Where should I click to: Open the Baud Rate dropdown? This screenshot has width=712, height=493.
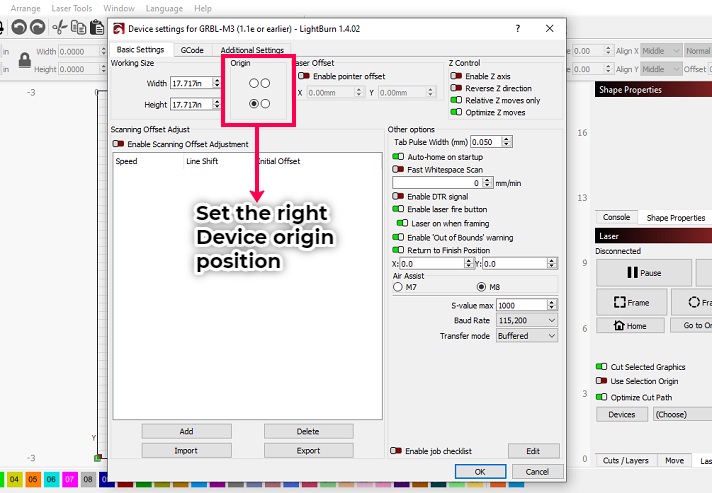pyautogui.click(x=526, y=320)
